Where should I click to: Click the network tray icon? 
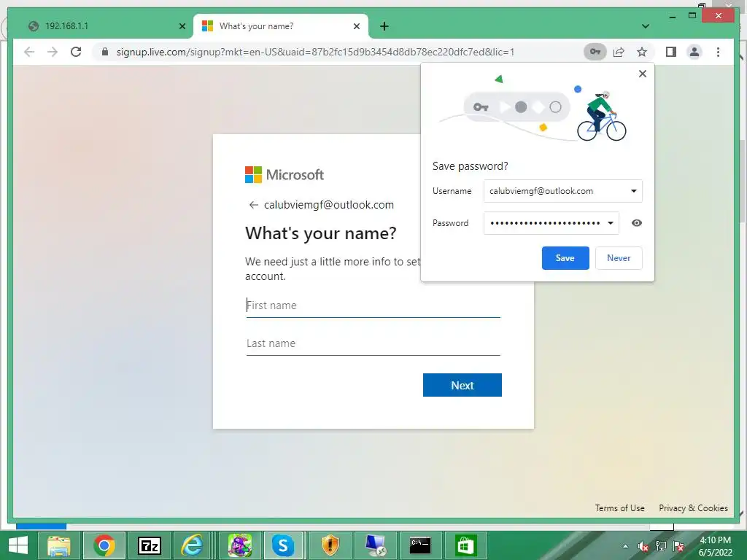(x=661, y=546)
